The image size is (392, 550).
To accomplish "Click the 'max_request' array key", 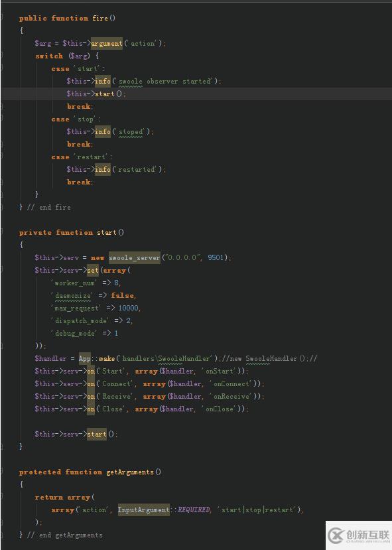I will 76,309.
